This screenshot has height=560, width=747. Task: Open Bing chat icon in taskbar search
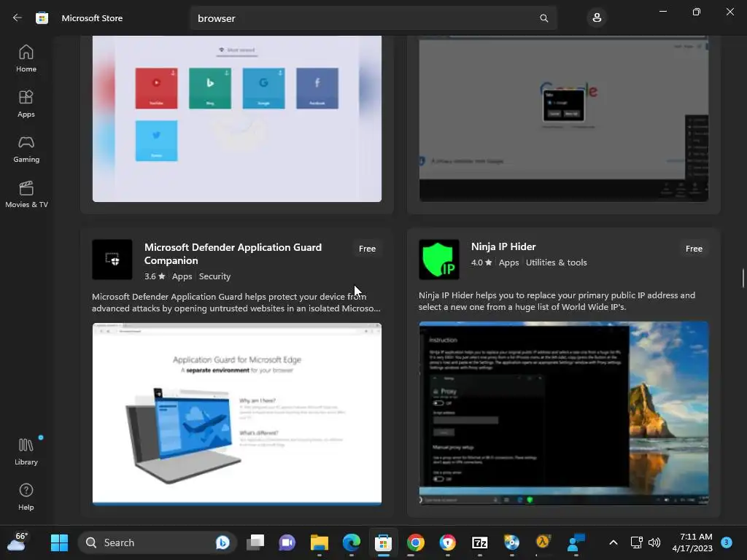(222, 542)
